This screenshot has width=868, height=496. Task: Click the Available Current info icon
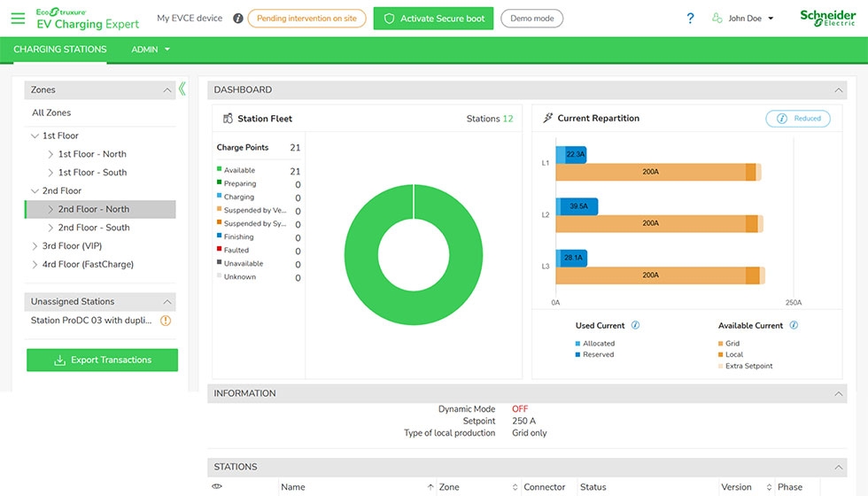[x=794, y=325]
